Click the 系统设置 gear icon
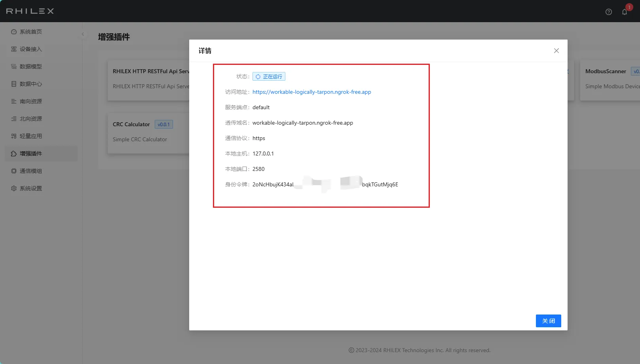This screenshot has width=640, height=364. 14,188
